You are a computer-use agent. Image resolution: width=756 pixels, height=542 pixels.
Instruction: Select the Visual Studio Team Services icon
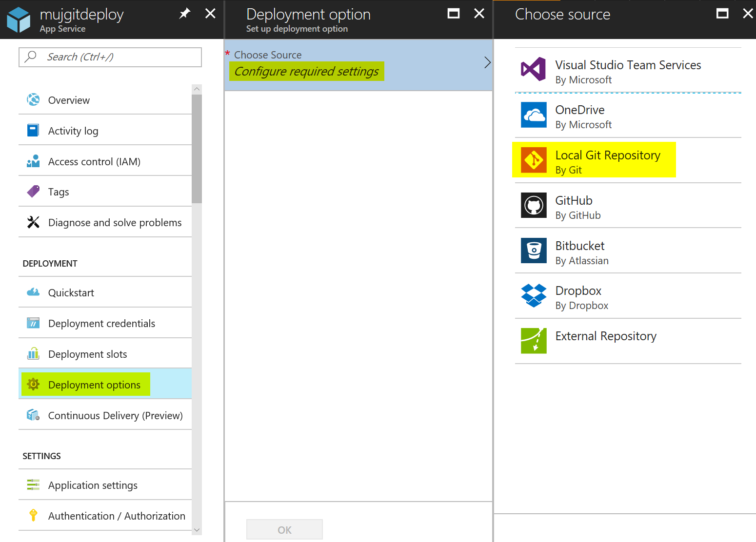(534, 69)
